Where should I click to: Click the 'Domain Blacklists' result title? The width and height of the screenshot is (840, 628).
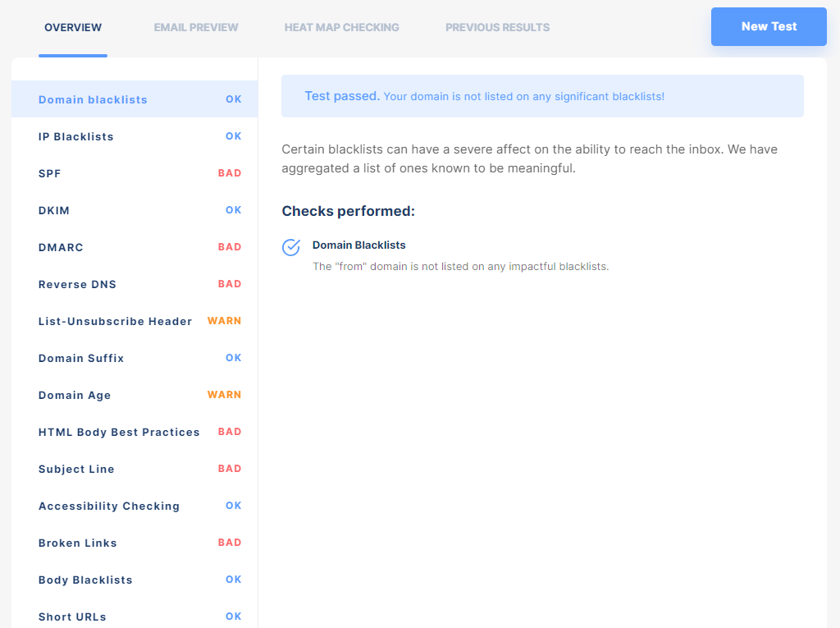pos(359,245)
